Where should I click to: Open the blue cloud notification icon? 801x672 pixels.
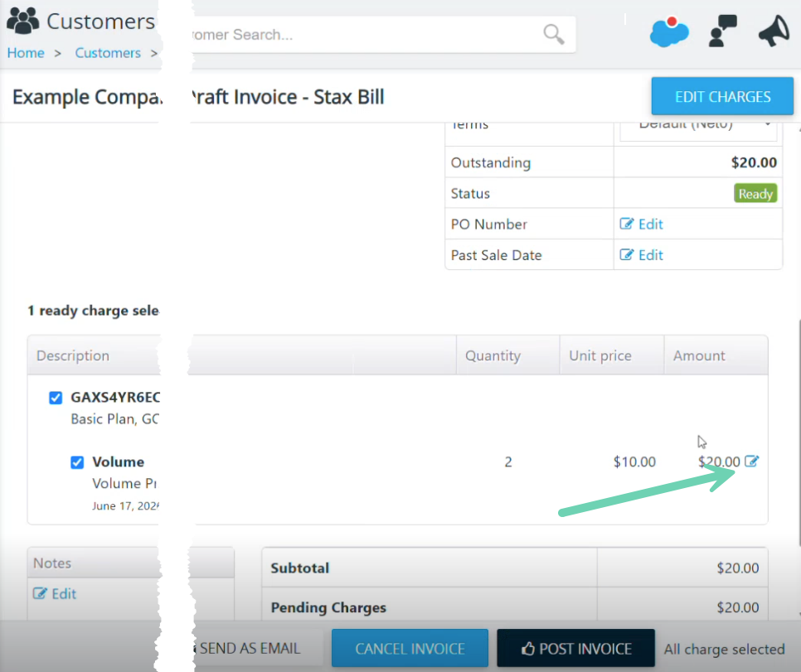coord(669,31)
